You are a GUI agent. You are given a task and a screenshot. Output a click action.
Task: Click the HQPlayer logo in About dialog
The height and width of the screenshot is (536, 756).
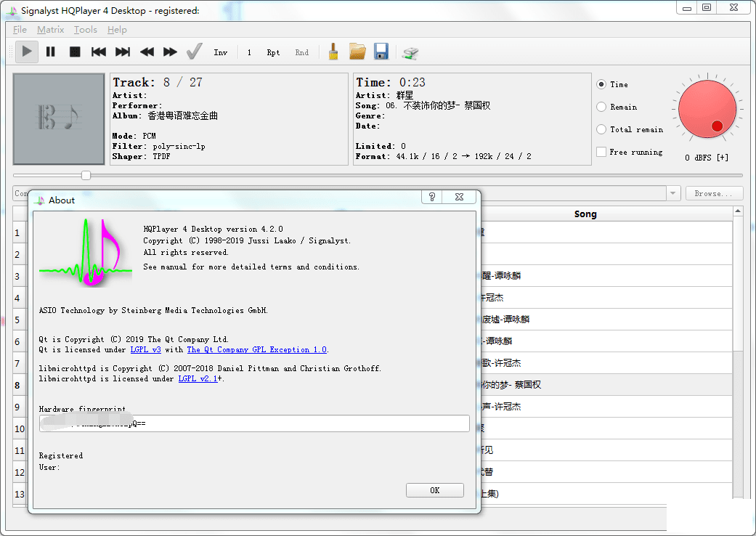[x=86, y=253]
